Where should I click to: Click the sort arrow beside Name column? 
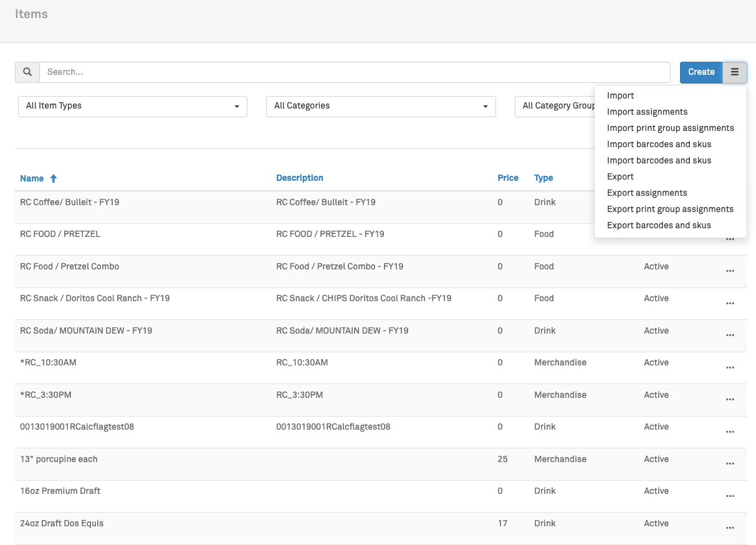(x=54, y=178)
